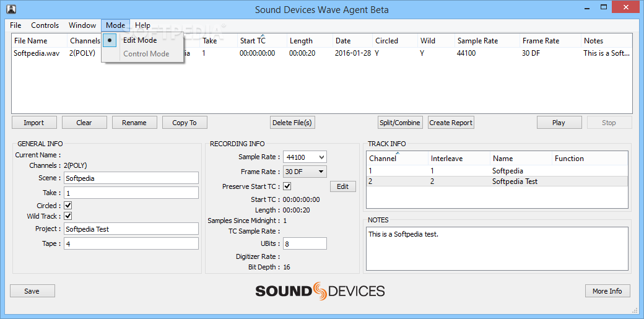Open the Window menu
Viewport: 644px width, 319px height.
coord(82,25)
